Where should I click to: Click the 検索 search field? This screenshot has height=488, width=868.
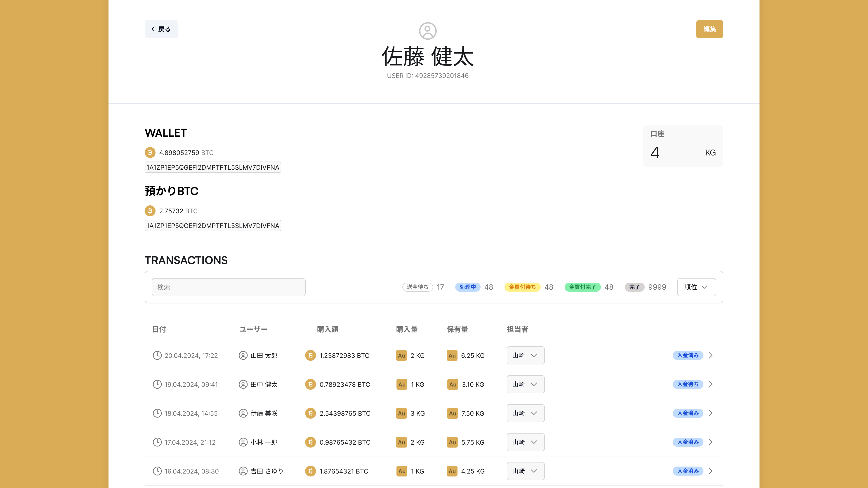(229, 287)
